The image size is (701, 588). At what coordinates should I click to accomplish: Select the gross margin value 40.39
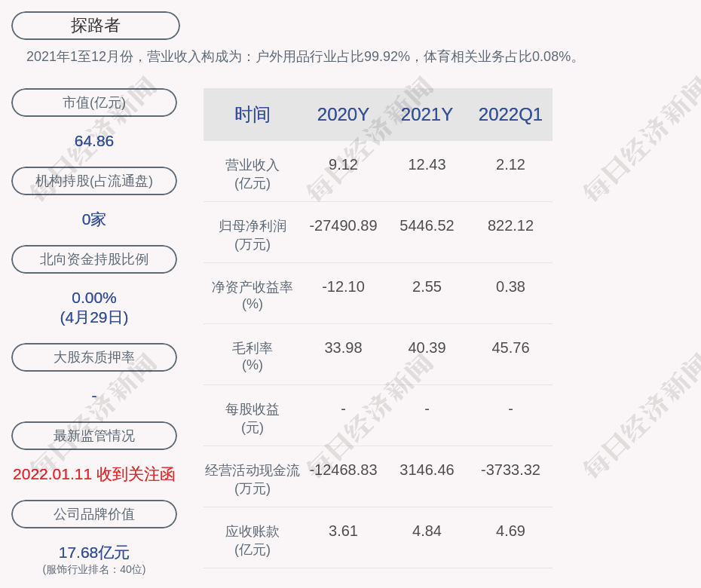pyautogui.click(x=427, y=348)
